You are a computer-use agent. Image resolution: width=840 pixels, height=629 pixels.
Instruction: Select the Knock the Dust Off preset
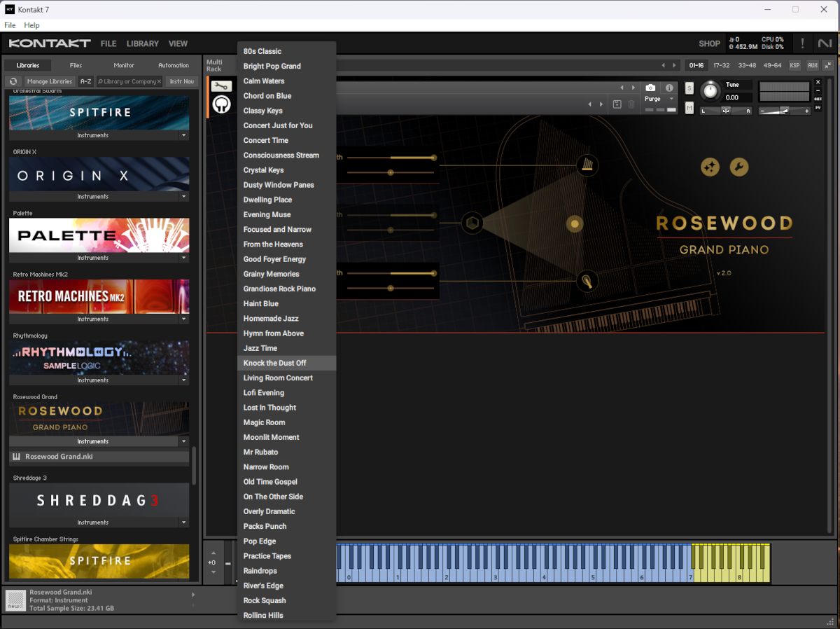tap(287, 363)
